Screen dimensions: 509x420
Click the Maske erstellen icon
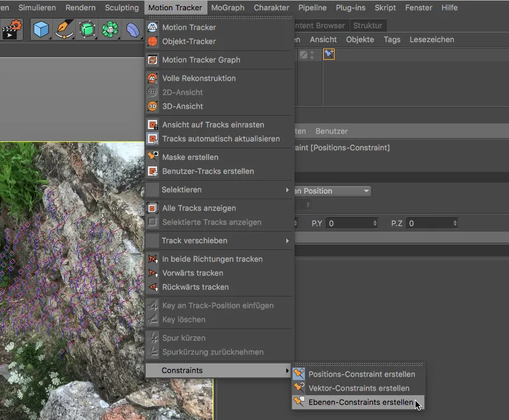[x=153, y=157]
